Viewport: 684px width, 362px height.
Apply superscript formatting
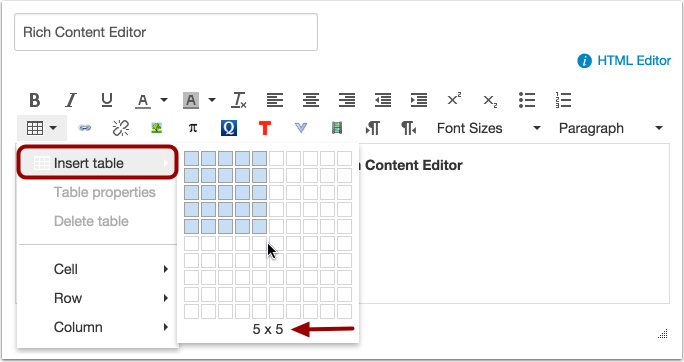tap(454, 99)
